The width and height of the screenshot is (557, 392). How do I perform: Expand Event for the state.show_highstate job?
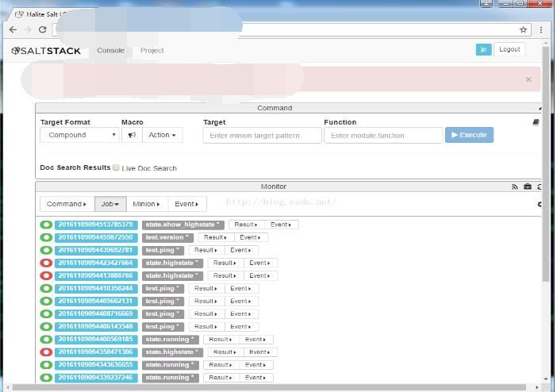(281, 225)
